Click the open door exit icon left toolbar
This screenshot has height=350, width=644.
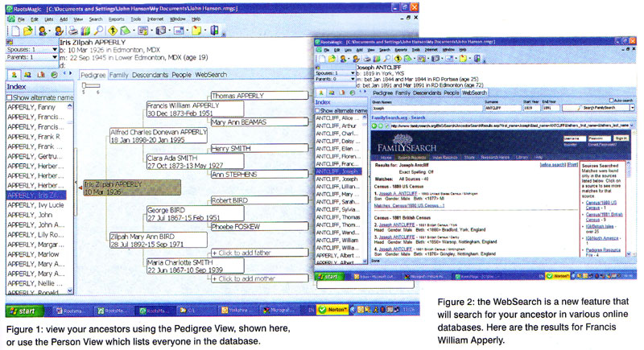214,31
